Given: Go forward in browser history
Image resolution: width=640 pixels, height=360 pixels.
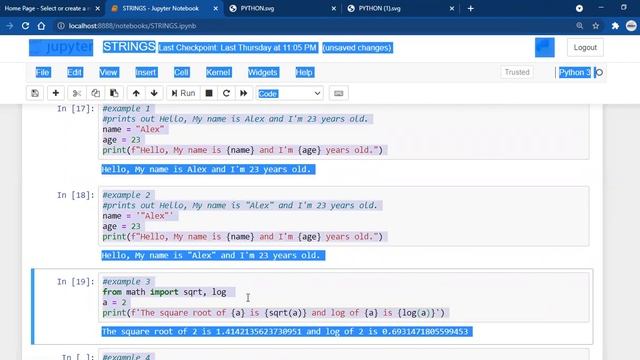Looking at the screenshot, I should 9,26.
